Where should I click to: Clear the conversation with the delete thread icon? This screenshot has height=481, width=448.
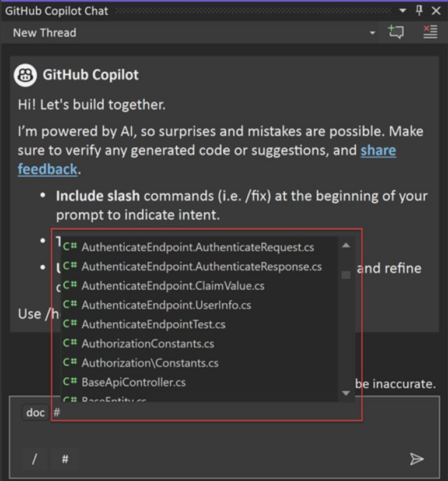(430, 32)
